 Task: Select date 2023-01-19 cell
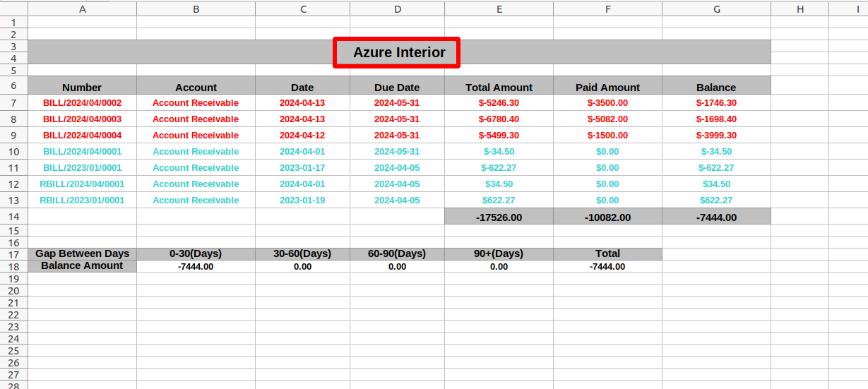click(x=302, y=201)
